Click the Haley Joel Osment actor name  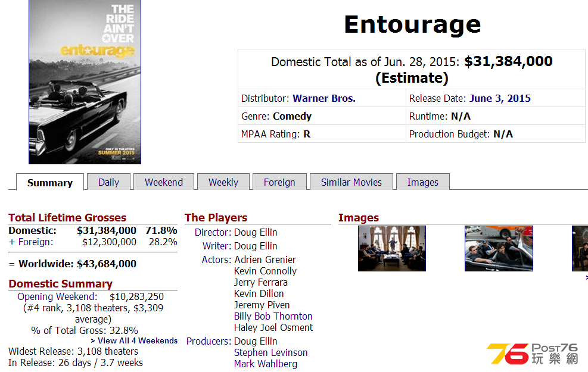(273, 327)
